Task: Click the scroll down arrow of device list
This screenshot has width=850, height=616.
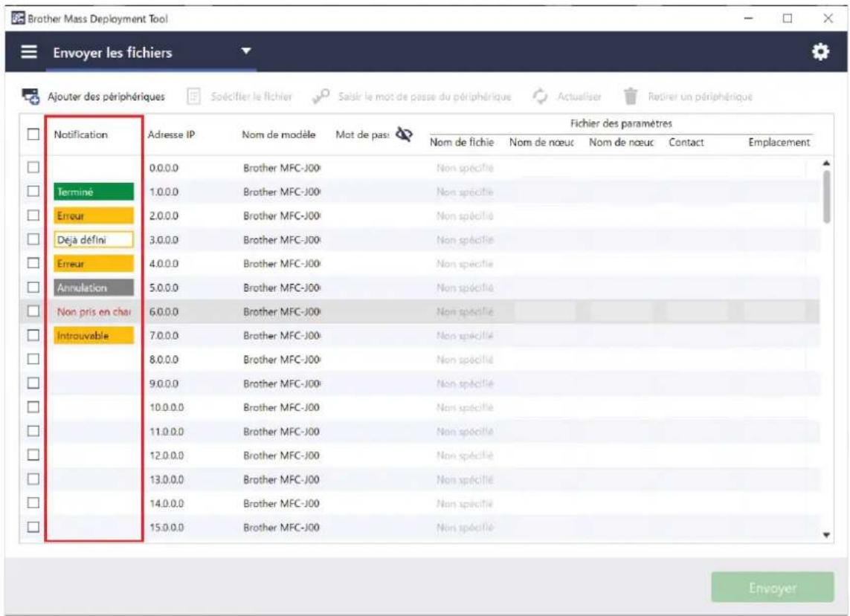Action: coord(826,535)
